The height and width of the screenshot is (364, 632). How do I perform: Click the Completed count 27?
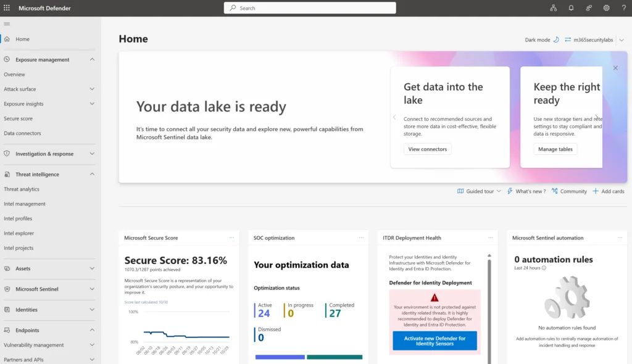[x=335, y=313]
